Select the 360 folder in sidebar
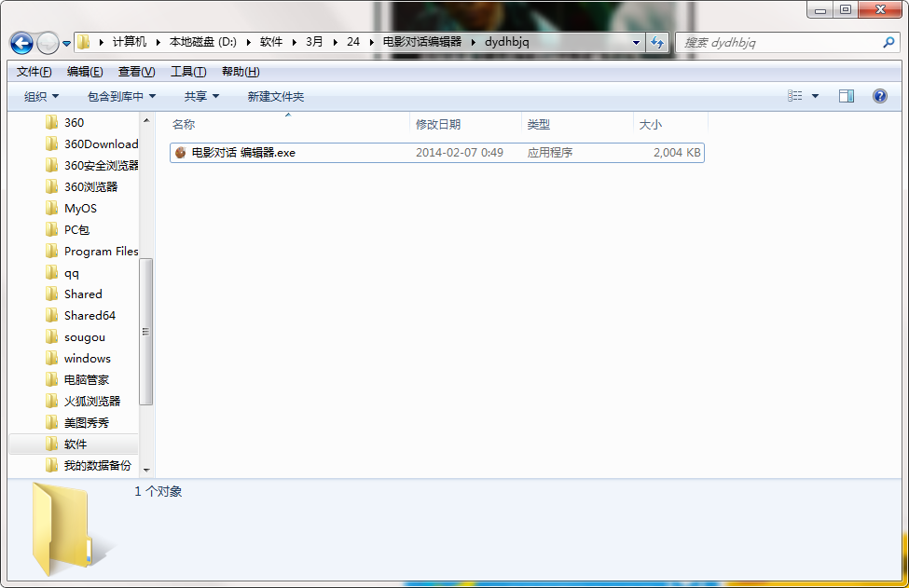 point(74,122)
